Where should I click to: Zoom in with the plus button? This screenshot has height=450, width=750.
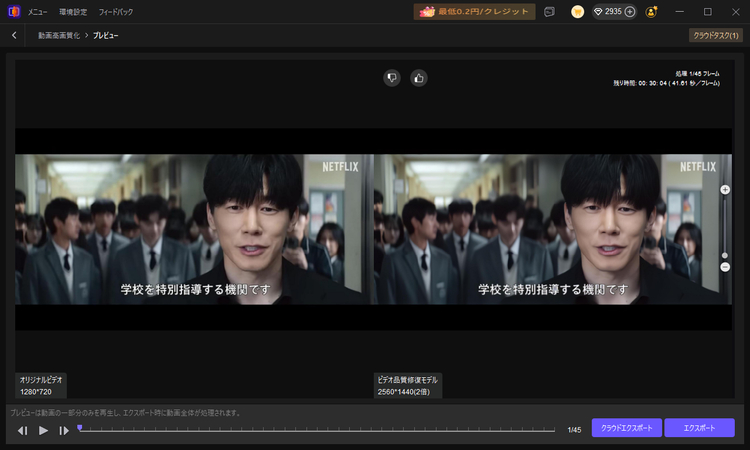coord(725,190)
